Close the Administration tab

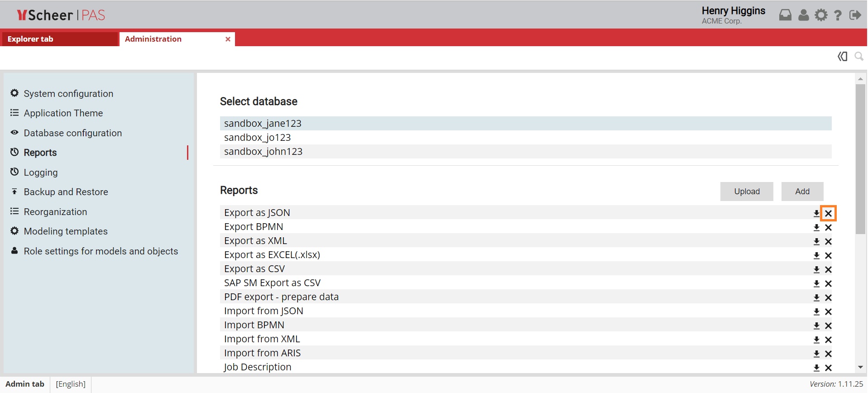(228, 39)
